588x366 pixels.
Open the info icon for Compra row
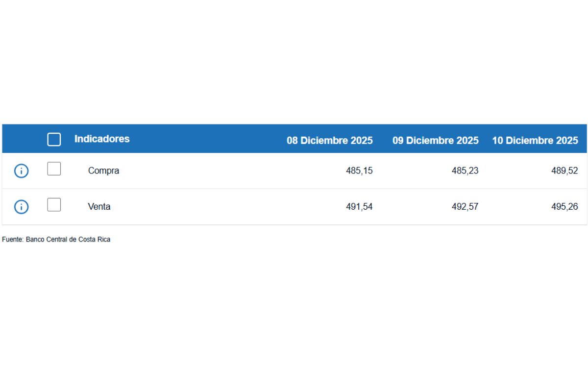click(21, 171)
